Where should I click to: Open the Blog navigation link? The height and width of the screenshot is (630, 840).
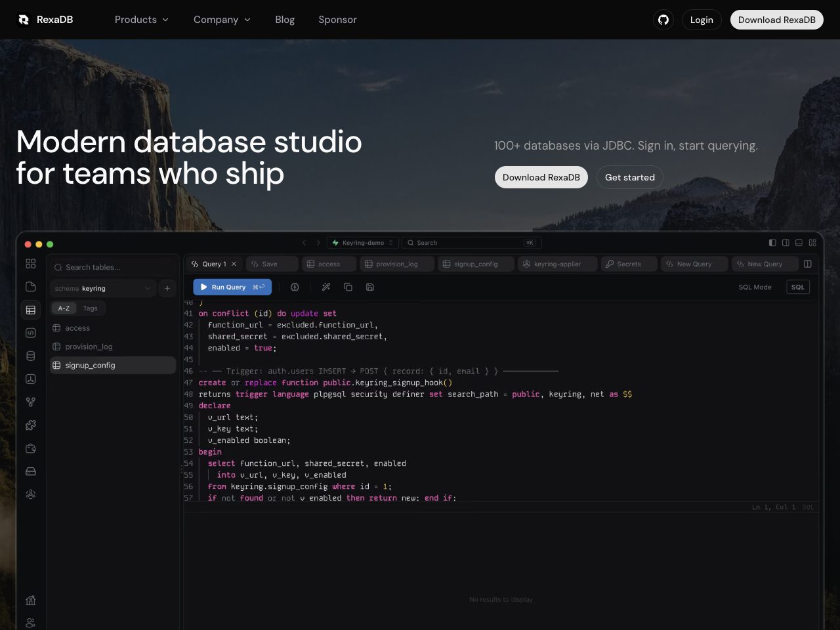285,20
